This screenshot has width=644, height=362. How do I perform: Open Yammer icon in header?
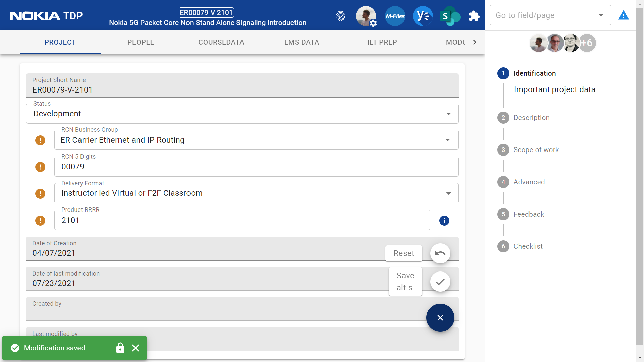coord(423,16)
